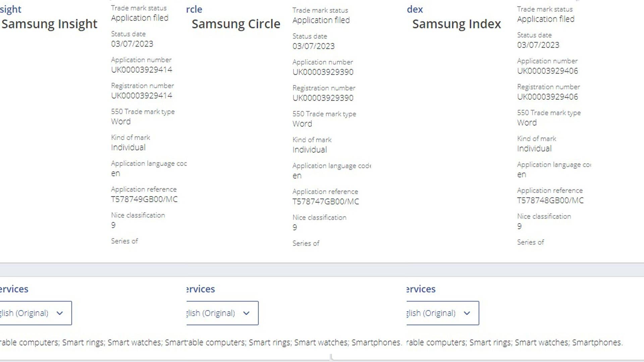Viewport: 644px width, 362px height.
Task: Click the services heading below Samsung Index
Action: [421, 289]
